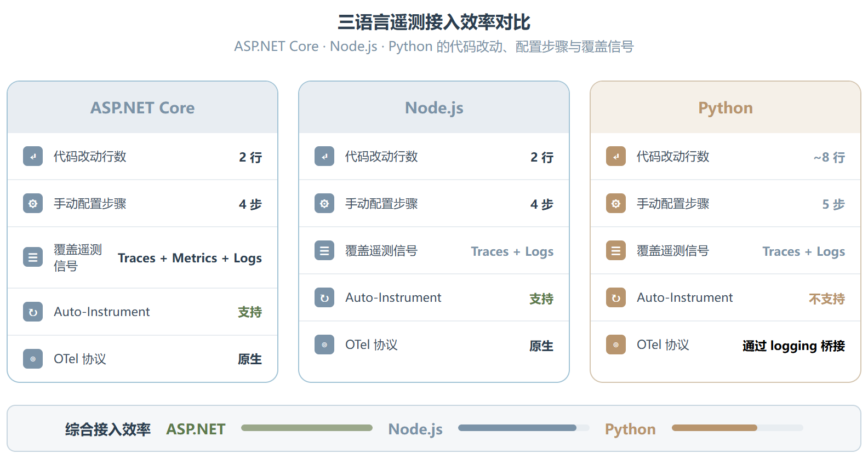Click the Node.js label in the bottom bar

tap(415, 429)
